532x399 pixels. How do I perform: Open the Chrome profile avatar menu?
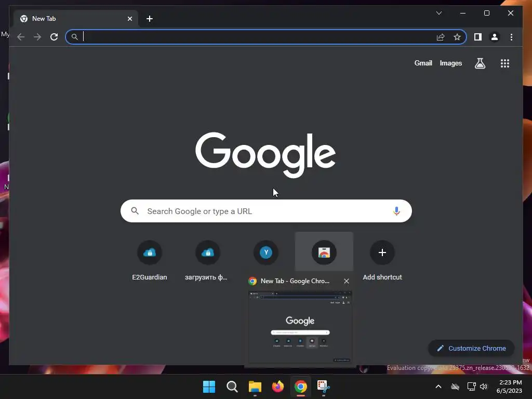(x=495, y=37)
